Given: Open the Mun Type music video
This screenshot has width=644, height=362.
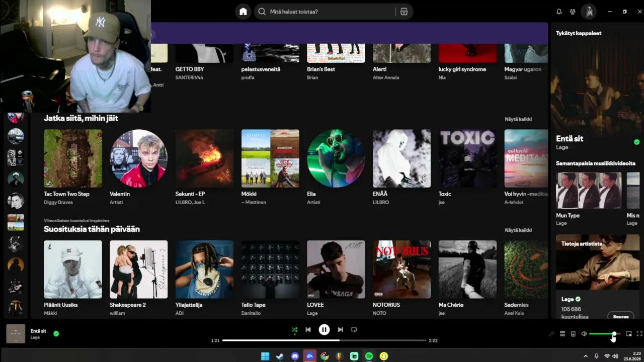Looking at the screenshot, I should click(589, 191).
